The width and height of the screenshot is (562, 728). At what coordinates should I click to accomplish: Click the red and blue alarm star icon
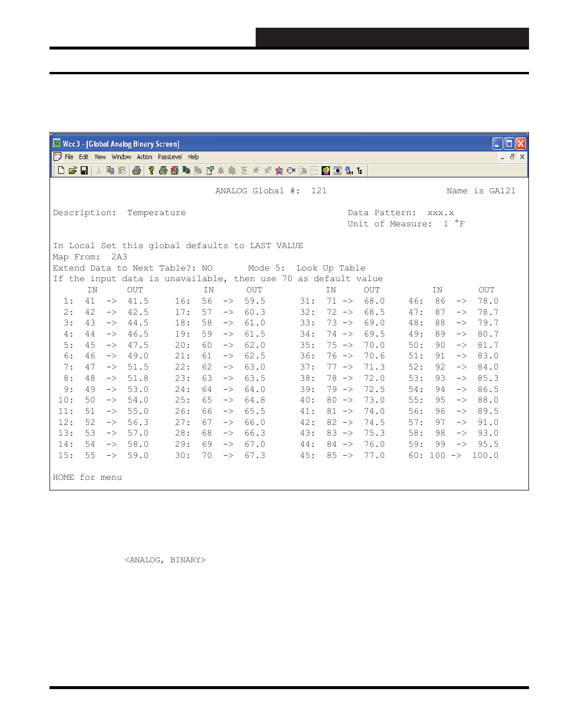[x=279, y=170]
